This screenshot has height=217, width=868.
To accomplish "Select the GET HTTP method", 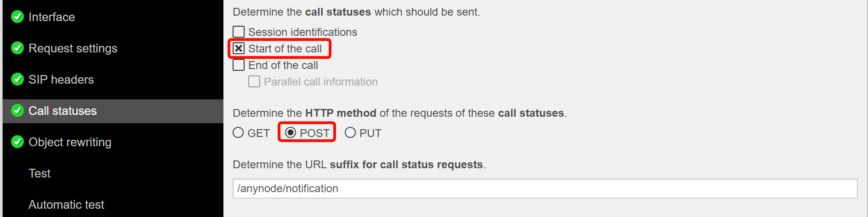I will click(x=238, y=133).
